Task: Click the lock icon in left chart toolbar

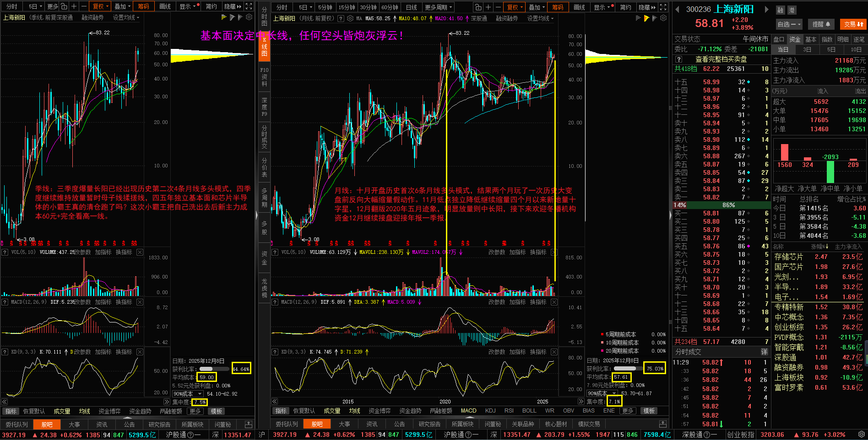Action: coord(64,6)
